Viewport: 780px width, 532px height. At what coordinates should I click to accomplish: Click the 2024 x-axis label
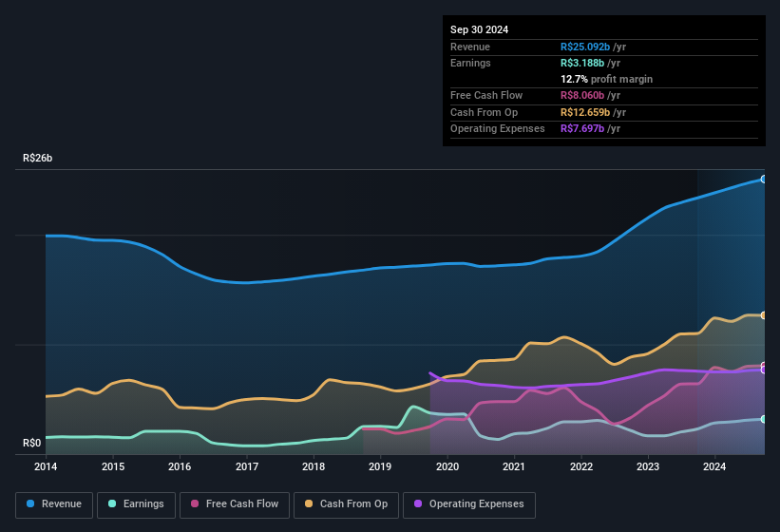(x=714, y=466)
